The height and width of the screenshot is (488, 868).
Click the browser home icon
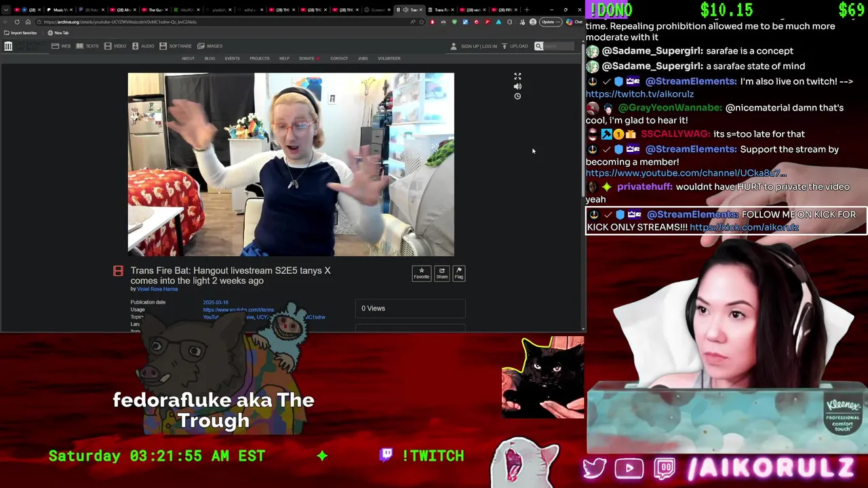coord(28,22)
